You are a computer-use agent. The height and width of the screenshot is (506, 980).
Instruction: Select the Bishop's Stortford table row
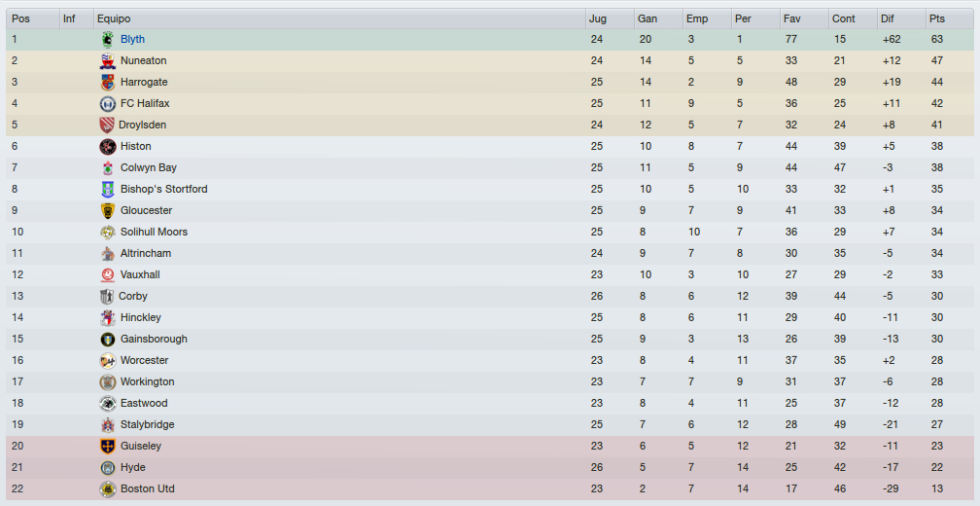[x=490, y=189]
